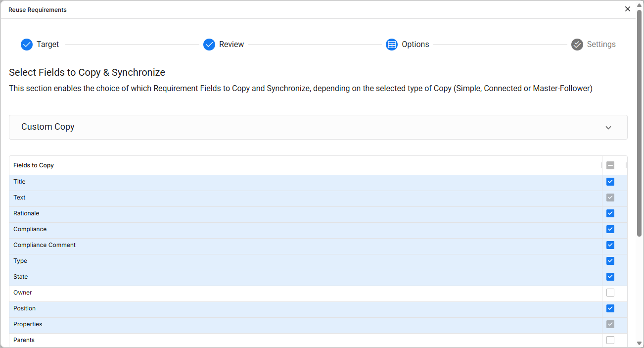Uncheck the Title field checkbox

point(610,182)
